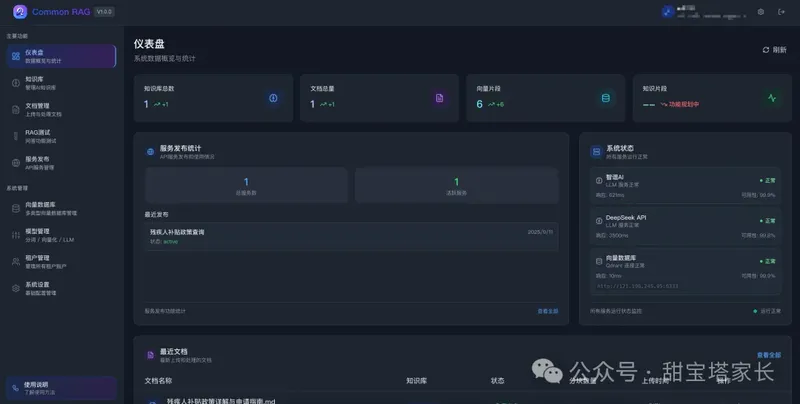
Task: Click the 文档管理 sidebar icon
Action: [16, 110]
